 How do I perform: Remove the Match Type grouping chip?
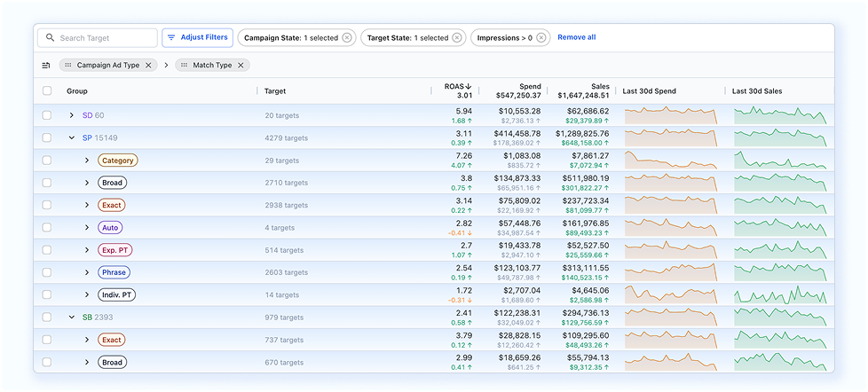click(241, 66)
